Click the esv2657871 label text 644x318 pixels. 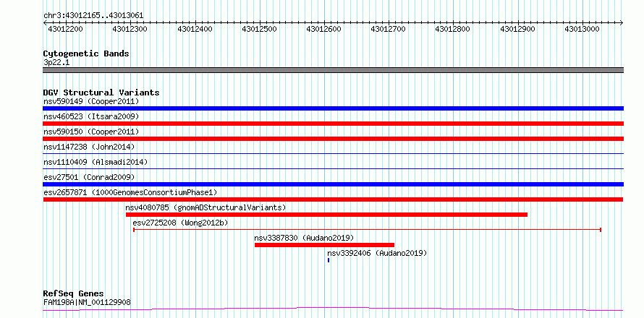(130, 192)
